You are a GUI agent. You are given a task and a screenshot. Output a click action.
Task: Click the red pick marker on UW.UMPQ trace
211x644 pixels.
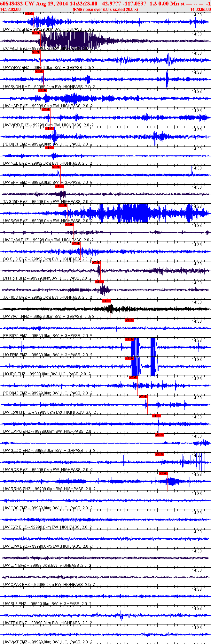[x=157, y=416]
